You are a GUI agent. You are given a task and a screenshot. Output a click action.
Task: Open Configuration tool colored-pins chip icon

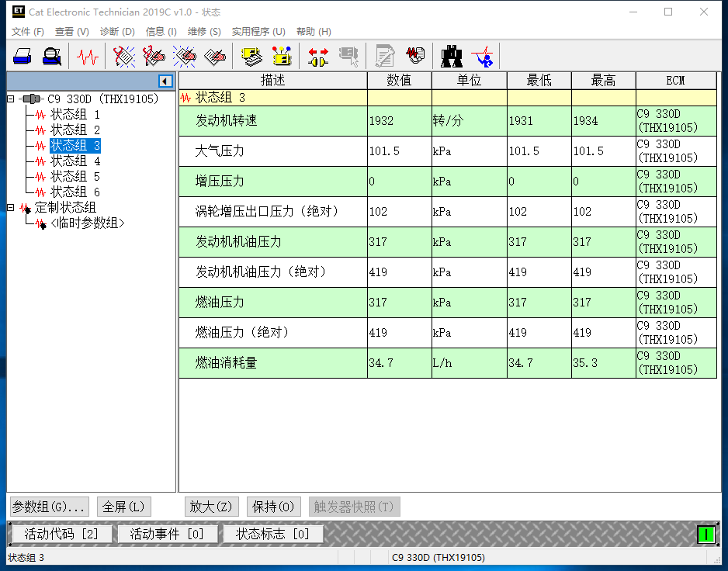282,56
